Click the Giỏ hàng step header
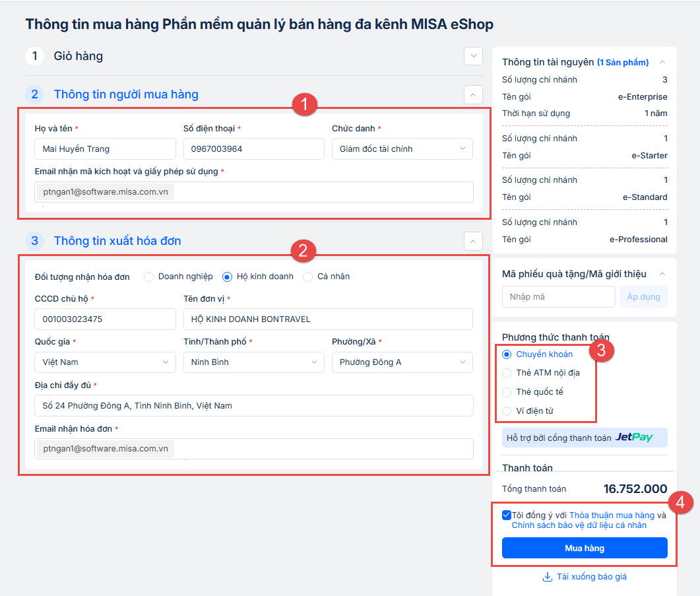The height and width of the screenshot is (596, 700). [x=78, y=56]
